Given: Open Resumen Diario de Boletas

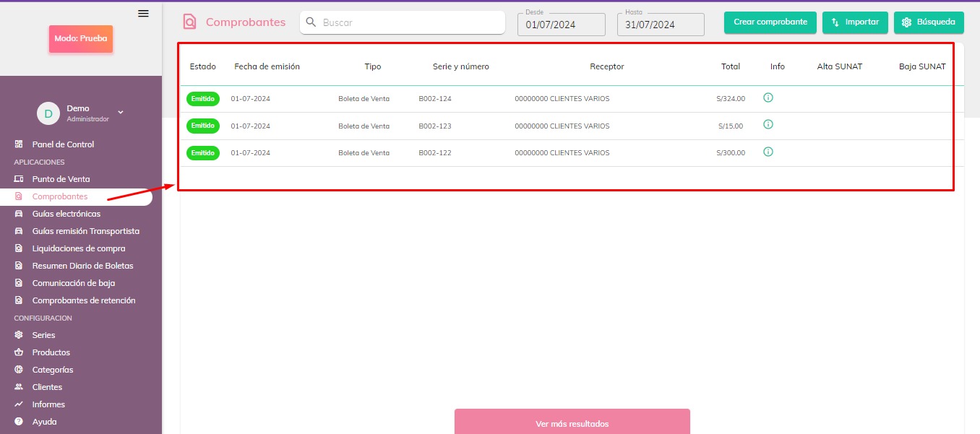Looking at the screenshot, I should pos(82,266).
